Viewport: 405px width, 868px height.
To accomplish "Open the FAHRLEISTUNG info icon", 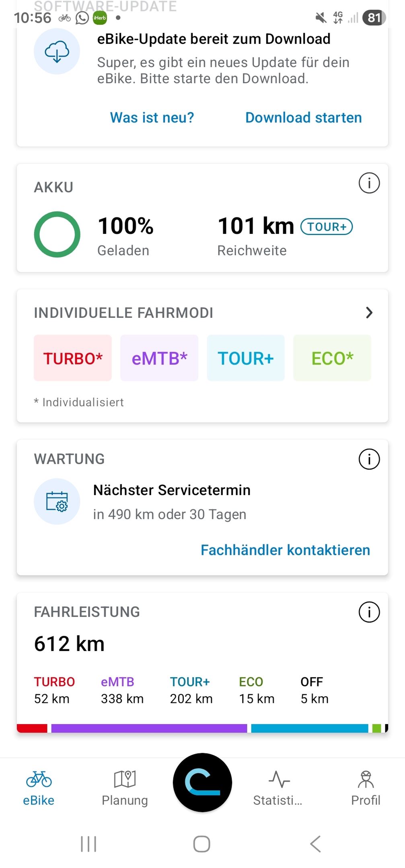I will pos(369,612).
